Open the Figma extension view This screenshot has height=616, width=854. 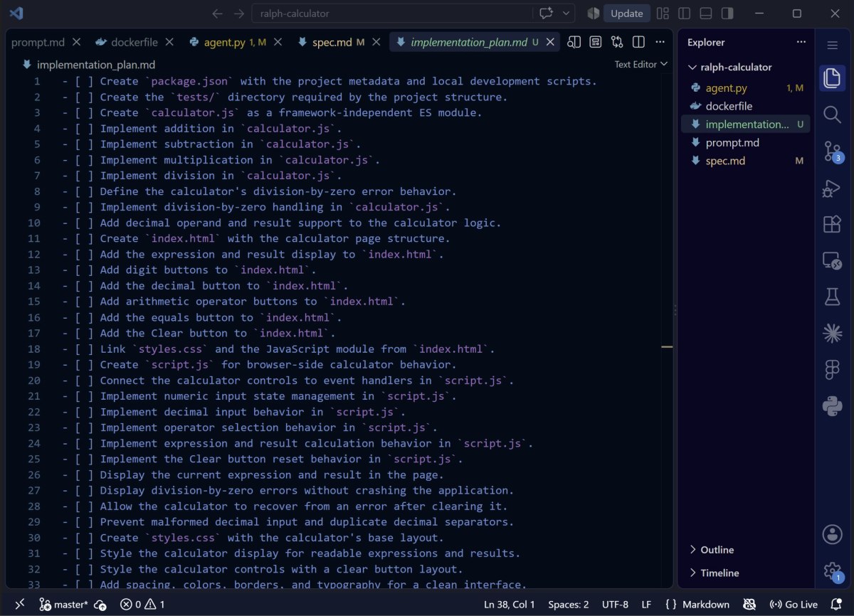click(832, 370)
